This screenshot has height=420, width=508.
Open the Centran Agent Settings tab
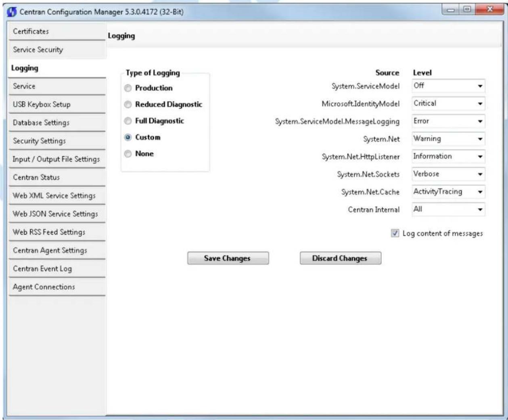click(57, 250)
